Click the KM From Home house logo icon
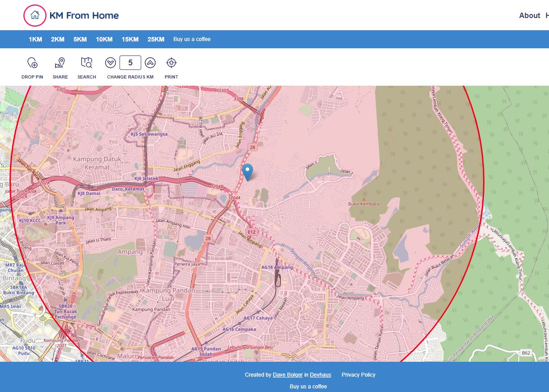549x392 pixels. (x=35, y=15)
